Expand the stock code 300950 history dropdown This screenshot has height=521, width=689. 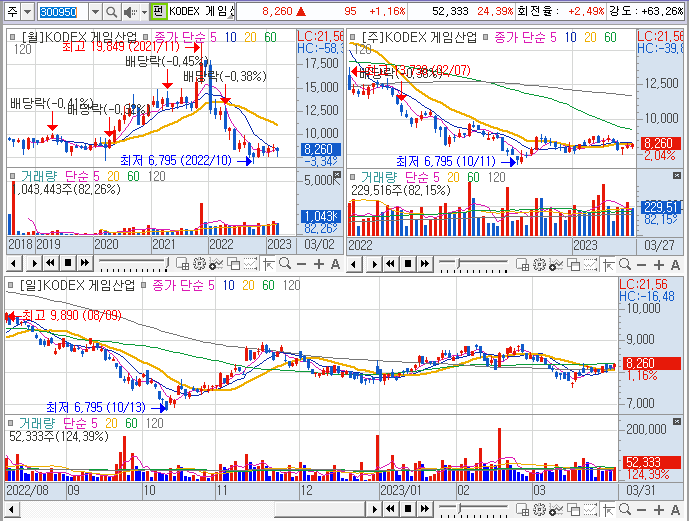point(95,12)
